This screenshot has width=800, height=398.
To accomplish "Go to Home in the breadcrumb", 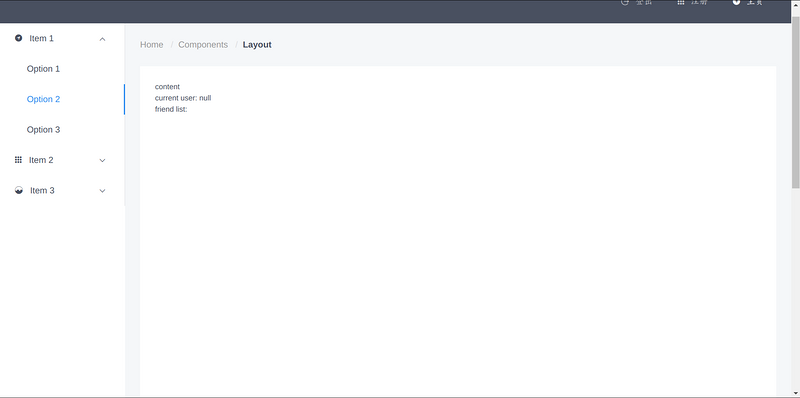I will coord(152,44).
